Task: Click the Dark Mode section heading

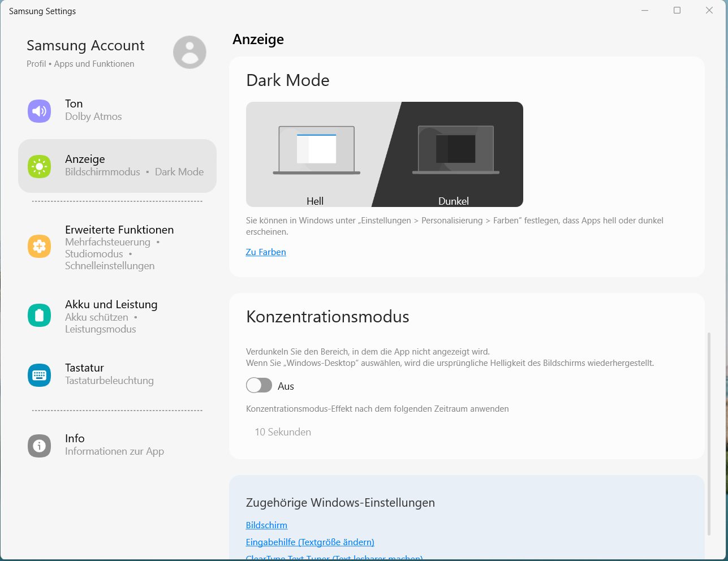Action: (x=288, y=80)
